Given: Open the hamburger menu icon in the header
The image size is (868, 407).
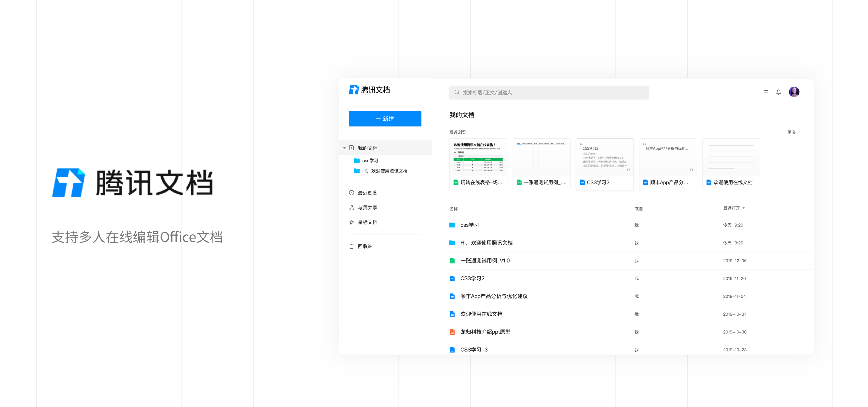Looking at the screenshot, I should 766,92.
